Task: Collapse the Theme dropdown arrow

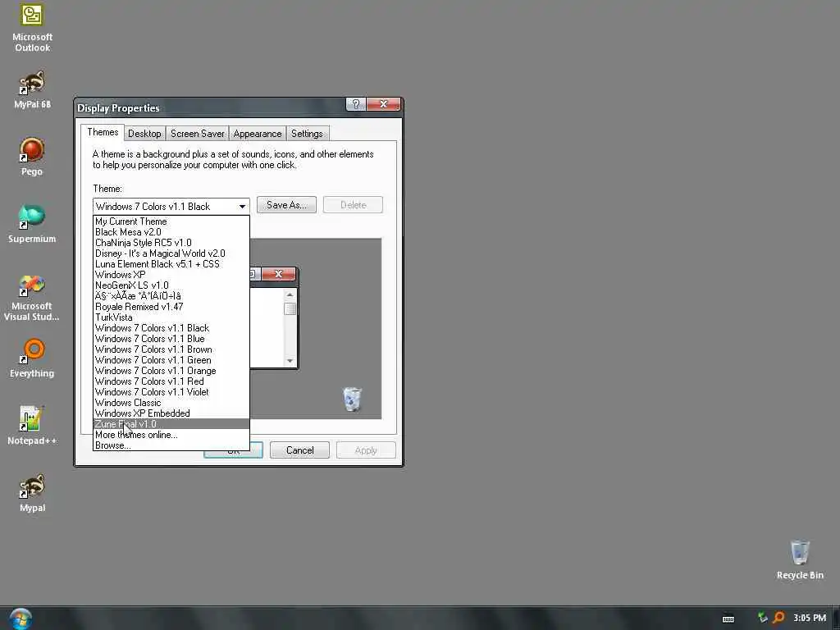Action: pos(242,206)
